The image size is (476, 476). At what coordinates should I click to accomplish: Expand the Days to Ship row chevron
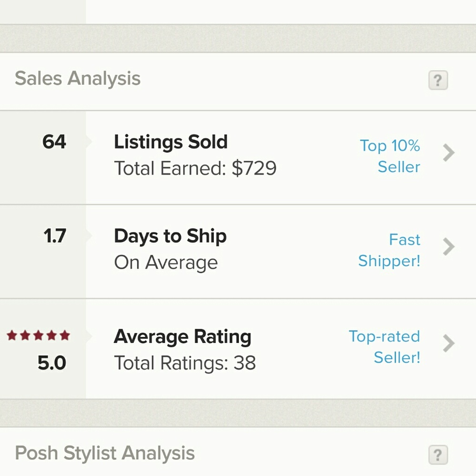point(448,247)
